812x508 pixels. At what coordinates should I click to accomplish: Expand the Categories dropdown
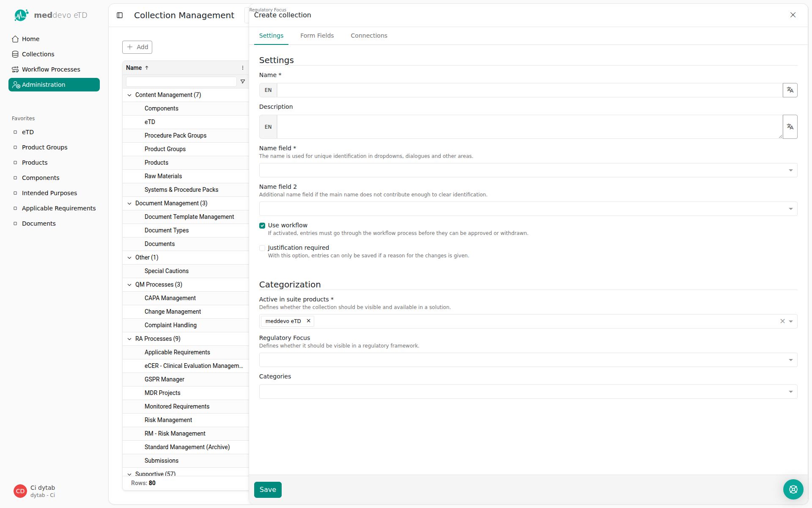point(528,392)
